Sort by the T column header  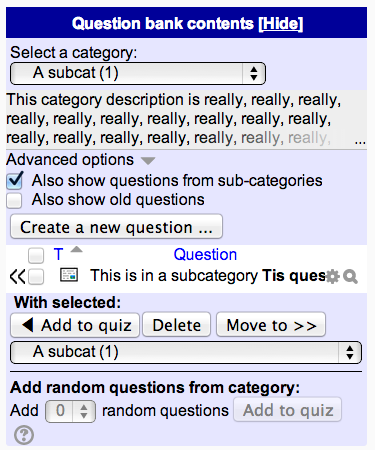pos(58,255)
